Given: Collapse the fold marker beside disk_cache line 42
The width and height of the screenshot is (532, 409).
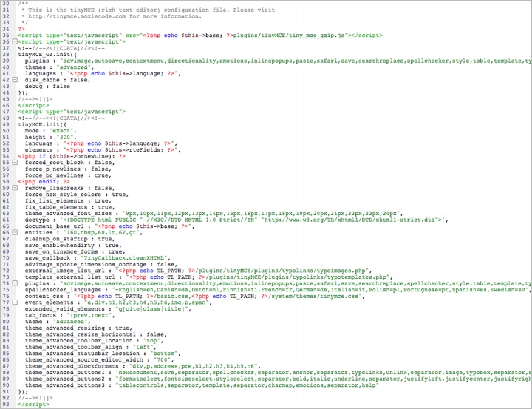Looking at the screenshot, I should 15,79.
